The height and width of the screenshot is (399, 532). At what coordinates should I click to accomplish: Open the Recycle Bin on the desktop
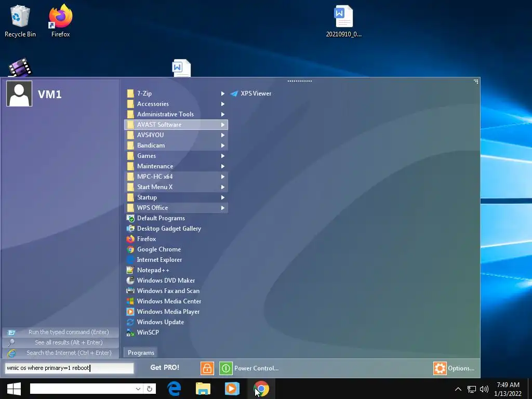(x=20, y=21)
